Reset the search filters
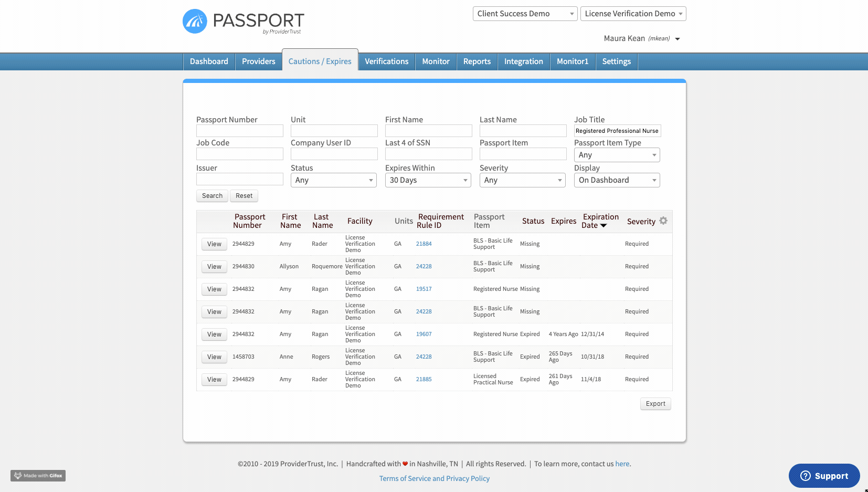Image resolution: width=868 pixels, height=492 pixels. (244, 196)
